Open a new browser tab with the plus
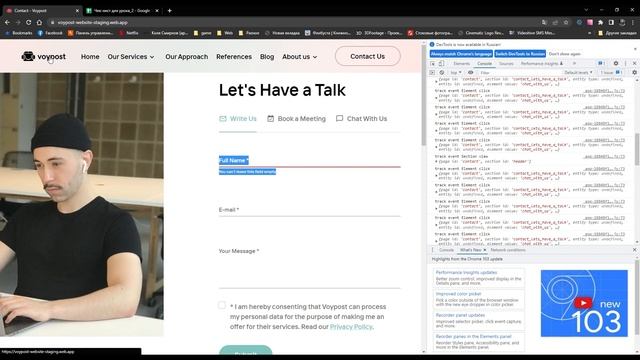Image resolution: width=640 pixels, height=360 pixels. tap(169, 11)
